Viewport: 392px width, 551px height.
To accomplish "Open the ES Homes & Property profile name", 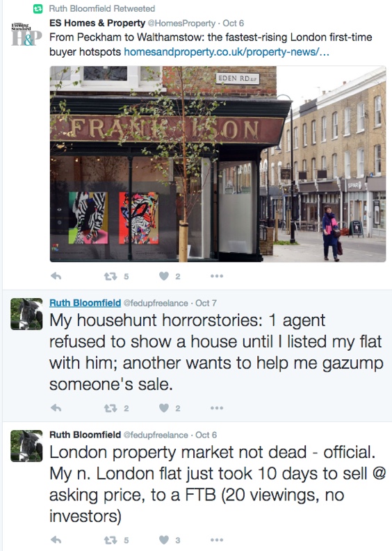I will (x=97, y=23).
